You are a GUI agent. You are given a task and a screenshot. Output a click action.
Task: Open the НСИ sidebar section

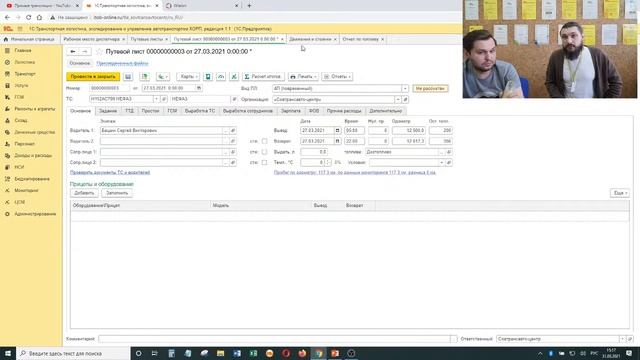[x=19, y=167]
